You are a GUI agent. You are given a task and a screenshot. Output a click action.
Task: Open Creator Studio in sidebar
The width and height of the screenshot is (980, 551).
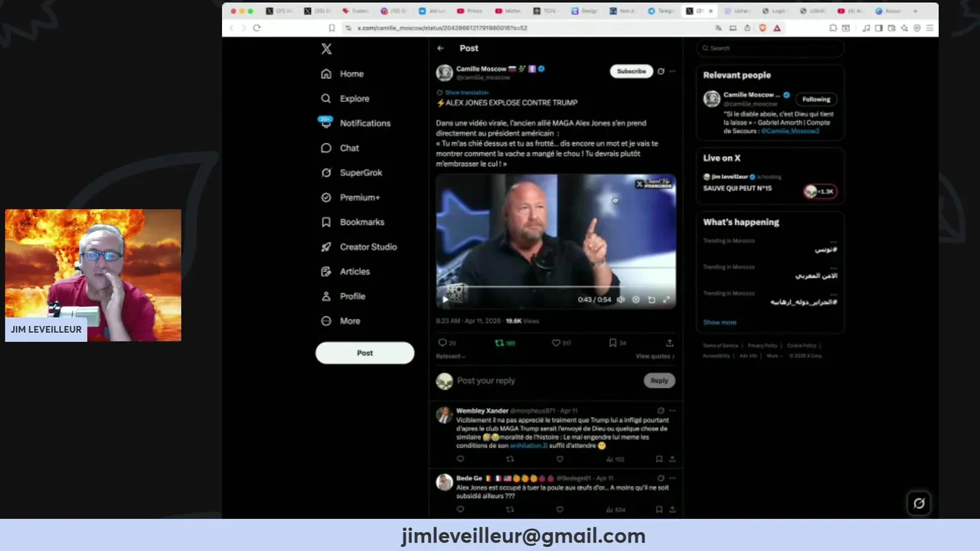click(358, 247)
